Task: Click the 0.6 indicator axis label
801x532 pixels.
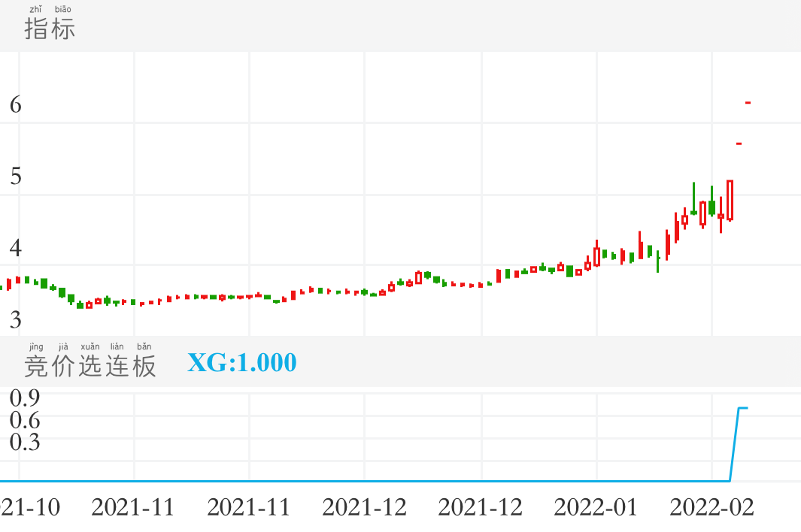Action: pos(24,419)
